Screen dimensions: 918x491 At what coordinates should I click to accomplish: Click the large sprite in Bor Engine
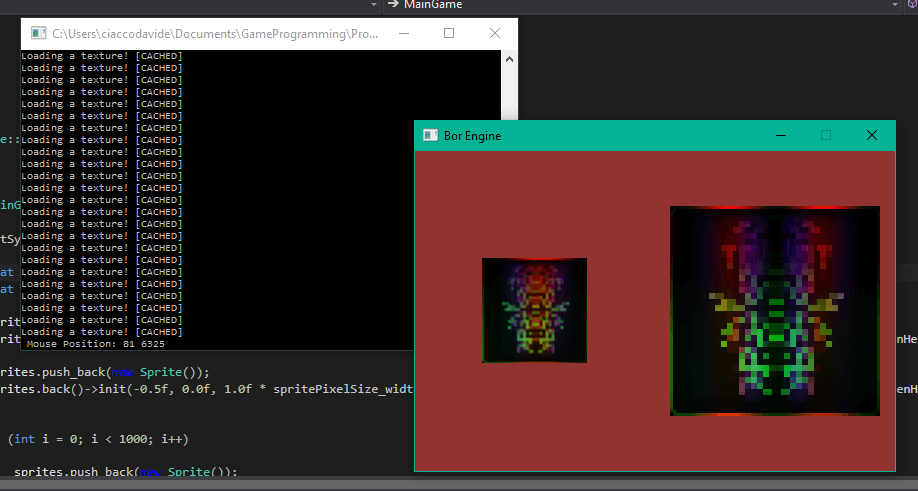tap(774, 311)
